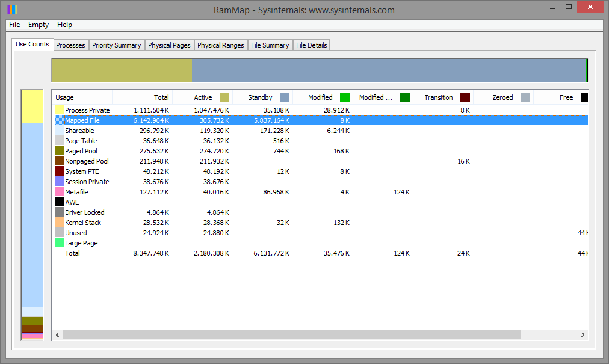Image resolution: width=609 pixels, height=364 pixels.
Task: Click the blue Standby segment of top memory bar
Action: click(388, 70)
